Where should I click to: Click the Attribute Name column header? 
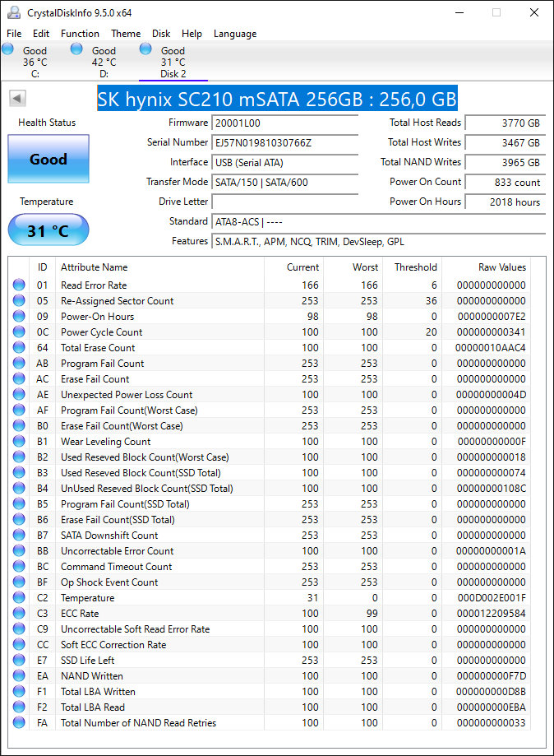[x=159, y=267]
